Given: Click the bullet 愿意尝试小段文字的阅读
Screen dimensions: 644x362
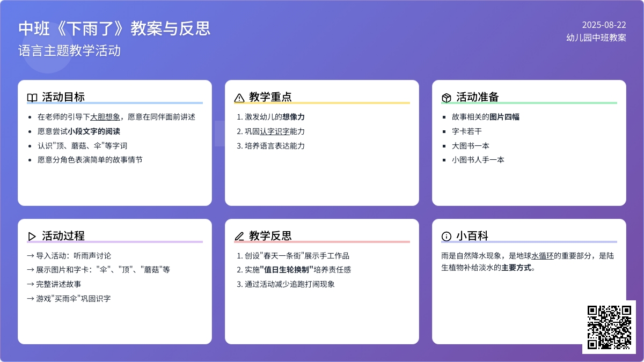Looking at the screenshot, I should point(79,131).
